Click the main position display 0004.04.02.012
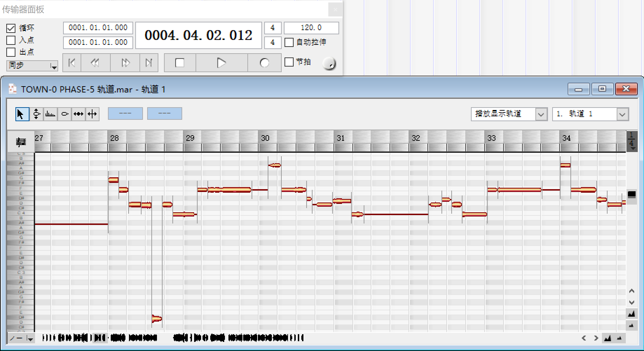 click(x=198, y=35)
